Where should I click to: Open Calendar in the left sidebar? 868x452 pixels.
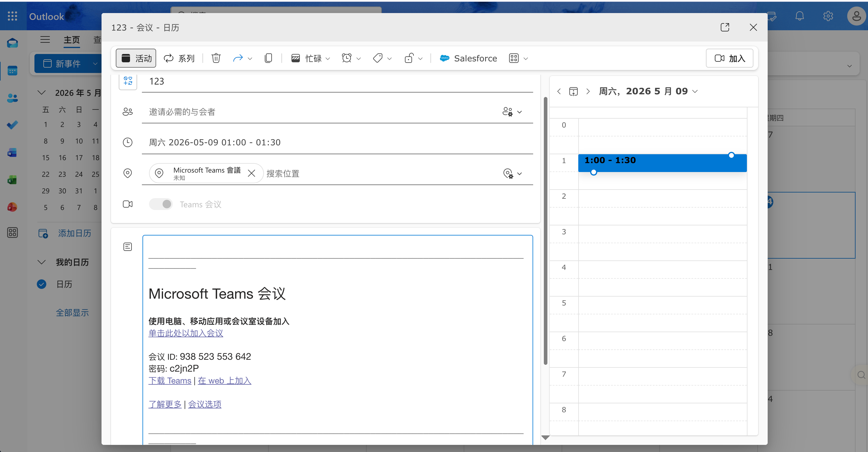click(12, 71)
